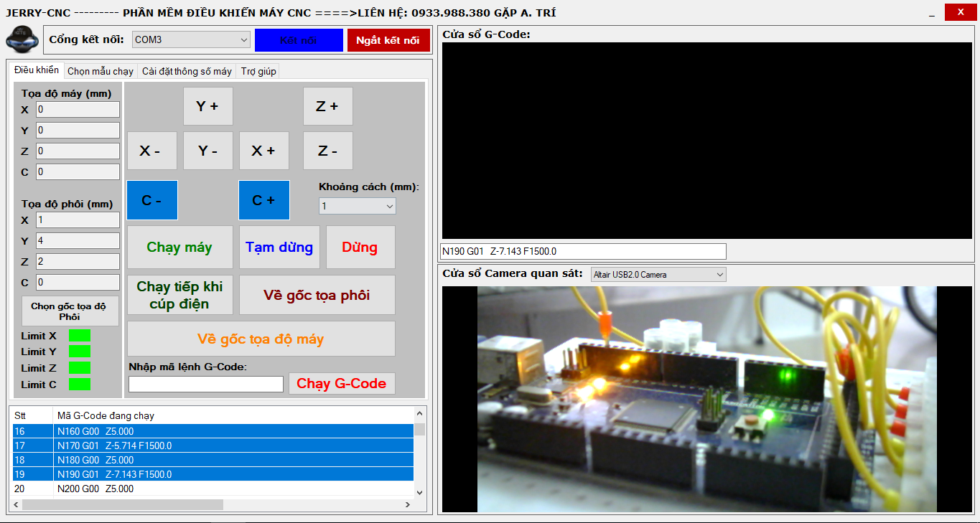Jog the machine with Y + button
This screenshot has height=523, width=980.
207,106
